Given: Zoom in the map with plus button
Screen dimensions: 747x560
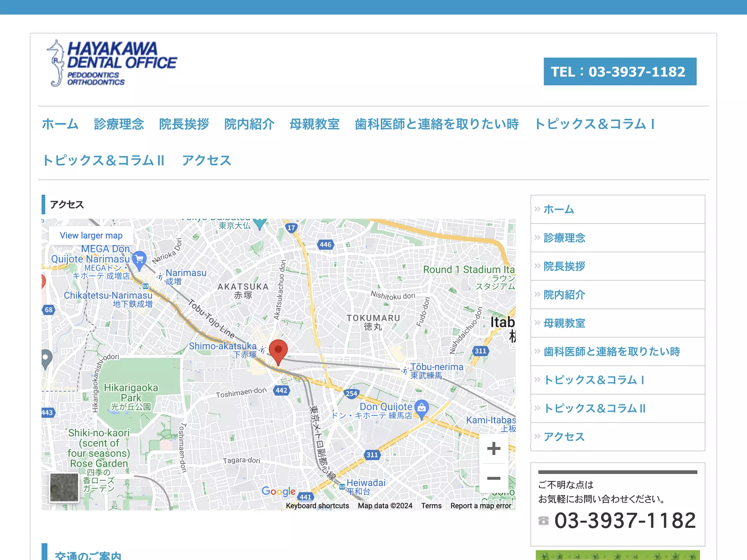Looking at the screenshot, I should point(494,448).
